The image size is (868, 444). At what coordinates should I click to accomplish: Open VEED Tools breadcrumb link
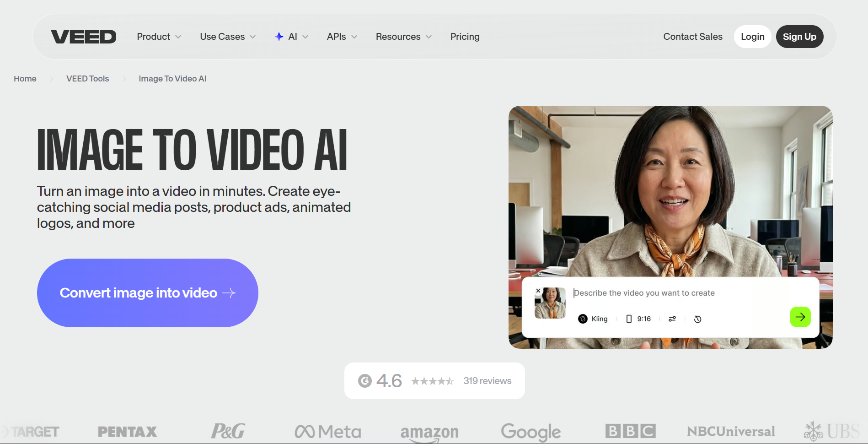coord(88,79)
